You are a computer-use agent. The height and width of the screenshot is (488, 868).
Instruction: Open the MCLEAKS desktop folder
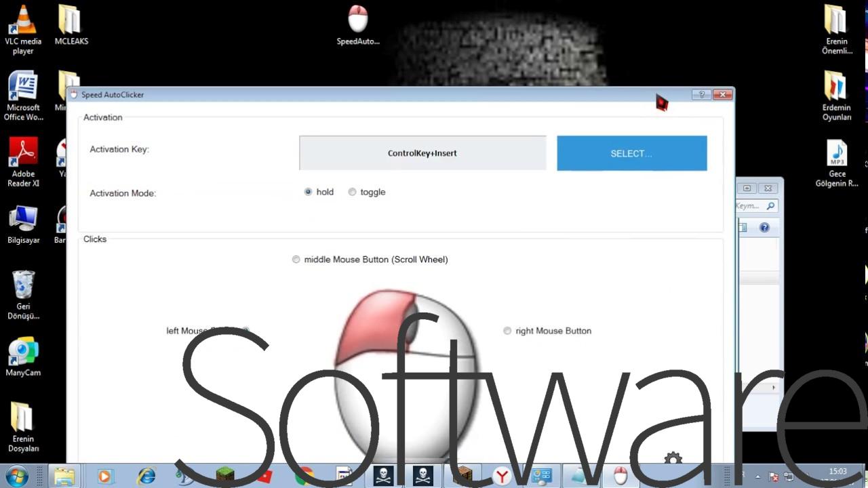point(71,25)
